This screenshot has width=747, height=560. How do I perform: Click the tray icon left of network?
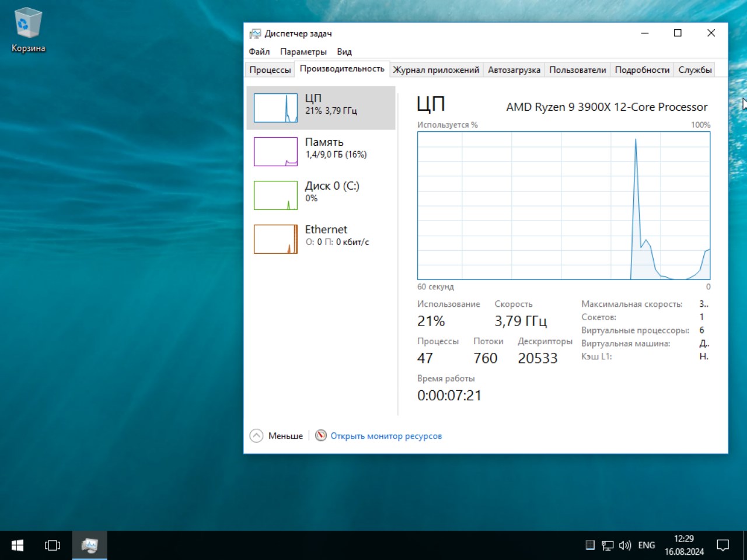pos(590,545)
